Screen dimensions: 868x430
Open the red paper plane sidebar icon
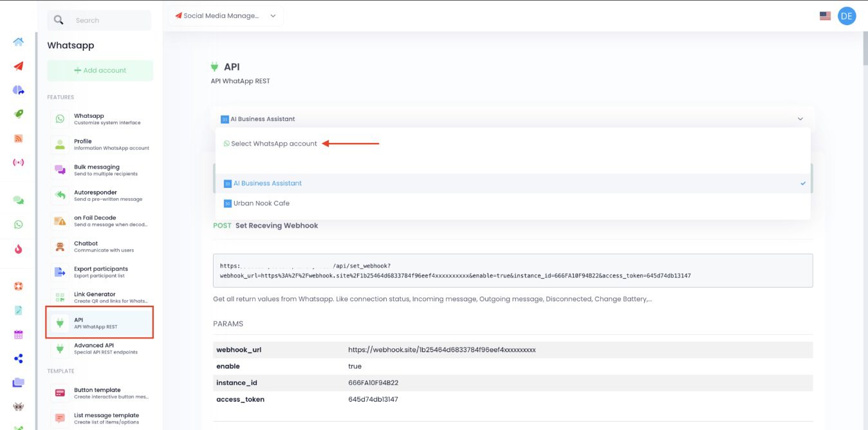tap(18, 66)
